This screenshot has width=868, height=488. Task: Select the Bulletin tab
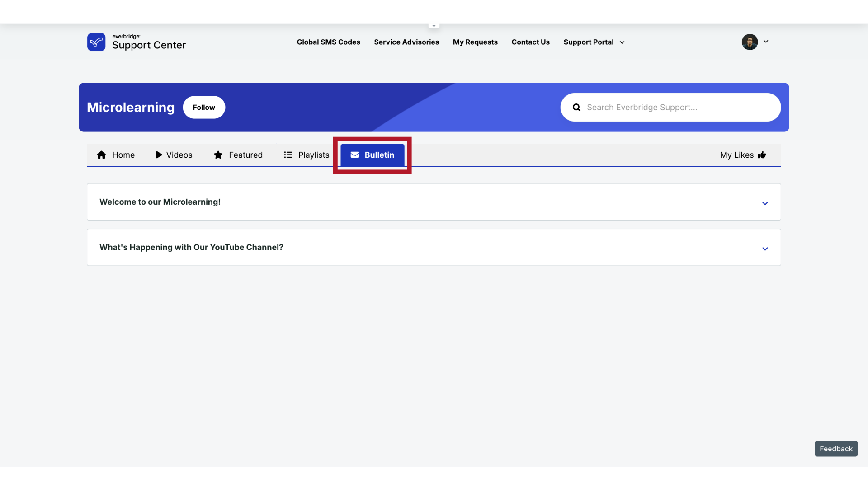coord(373,155)
